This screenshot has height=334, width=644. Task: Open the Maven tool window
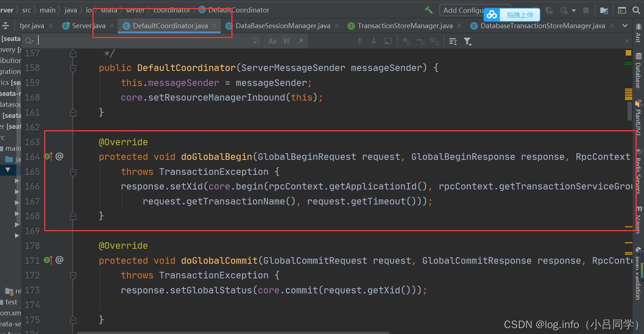click(639, 219)
